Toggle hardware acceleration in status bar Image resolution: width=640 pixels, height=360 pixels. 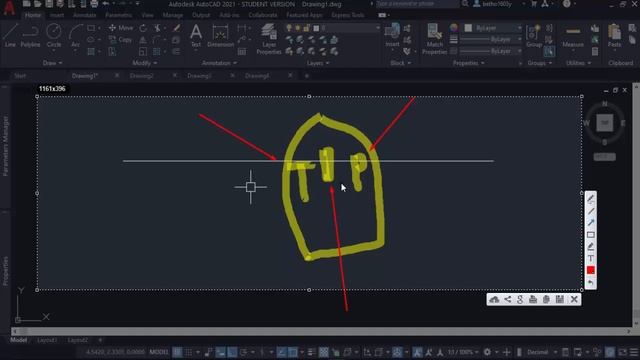[x=610, y=352]
